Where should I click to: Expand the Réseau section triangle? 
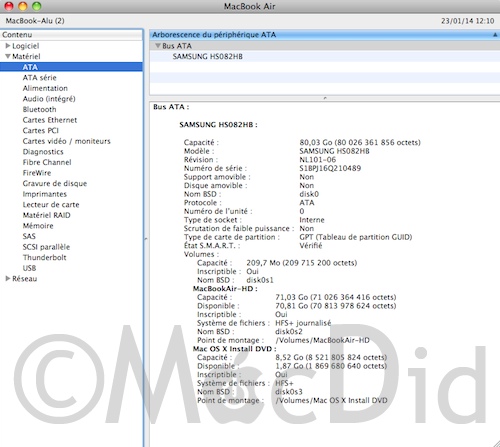(x=8, y=278)
